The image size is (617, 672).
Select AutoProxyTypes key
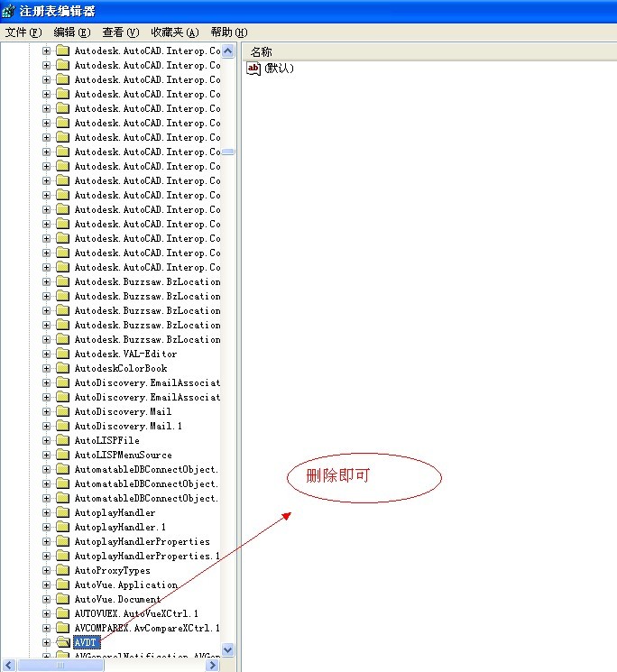pos(112,570)
